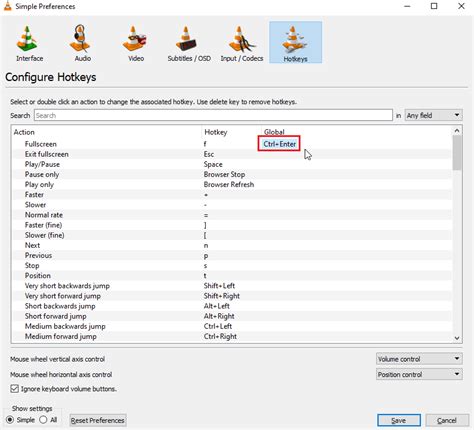Select the Short forward jump row
This screenshot has width=474, height=430.
click(x=232, y=316)
